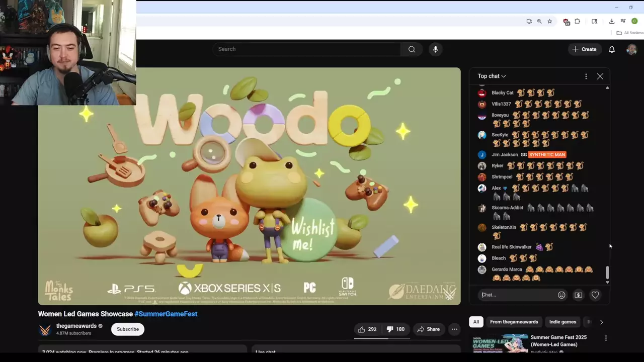
Task: Click the YouTube Search field
Action: [307, 49]
